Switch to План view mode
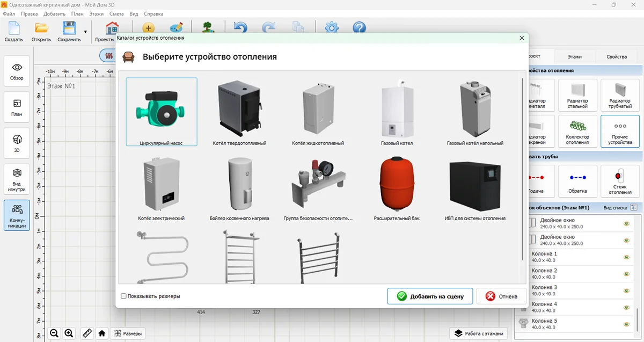Viewport: 644px width, 342px height. click(x=17, y=108)
